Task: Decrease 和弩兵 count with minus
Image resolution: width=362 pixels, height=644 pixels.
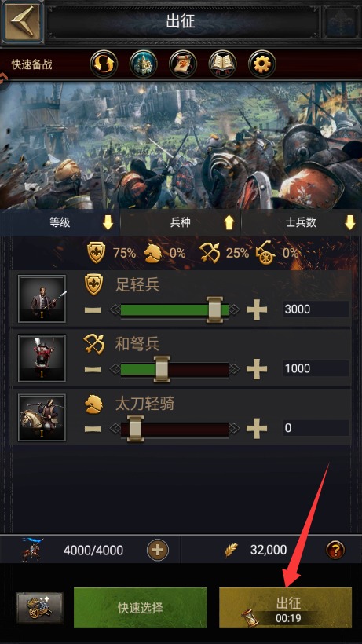Action: click(x=93, y=369)
